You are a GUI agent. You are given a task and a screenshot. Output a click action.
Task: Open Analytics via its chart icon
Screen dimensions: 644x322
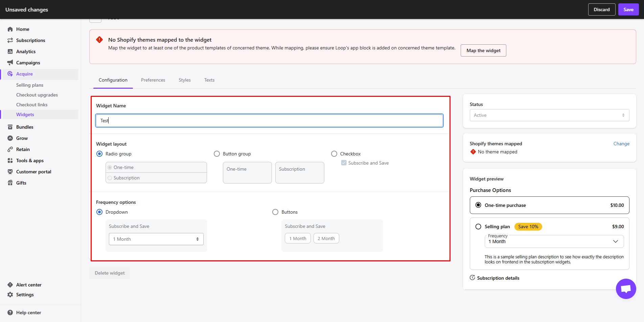point(10,51)
